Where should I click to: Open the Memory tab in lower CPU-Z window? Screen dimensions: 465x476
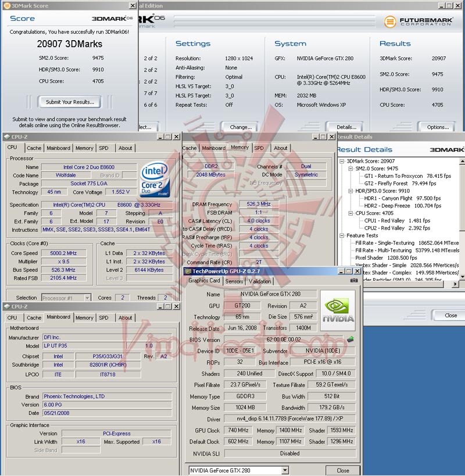(x=84, y=318)
